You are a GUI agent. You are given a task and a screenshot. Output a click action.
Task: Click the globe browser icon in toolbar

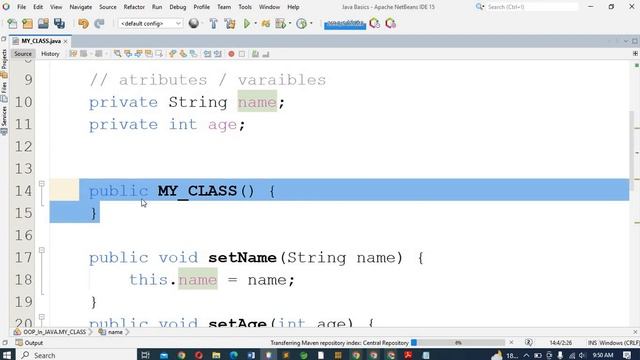pyautogui.click(x=194, y=24)
